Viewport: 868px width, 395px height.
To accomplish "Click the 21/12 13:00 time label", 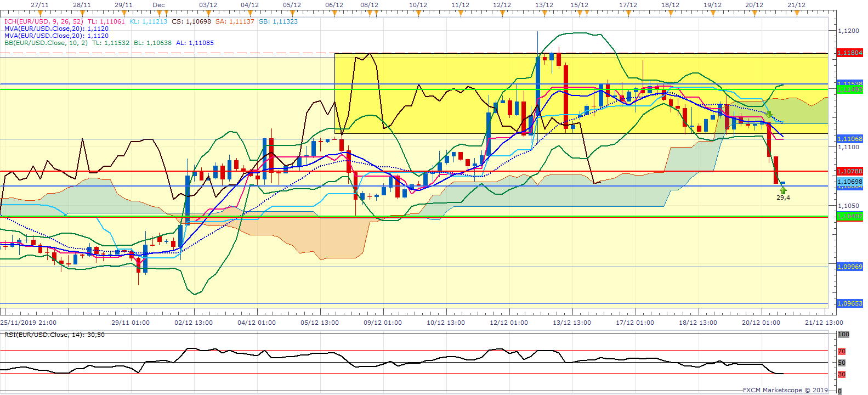I will click(x=824, y=323).
